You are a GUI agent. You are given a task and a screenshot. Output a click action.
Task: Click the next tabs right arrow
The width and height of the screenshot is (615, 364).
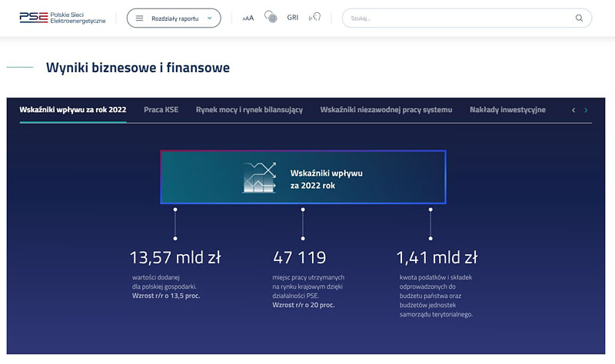tap(586, 110)
